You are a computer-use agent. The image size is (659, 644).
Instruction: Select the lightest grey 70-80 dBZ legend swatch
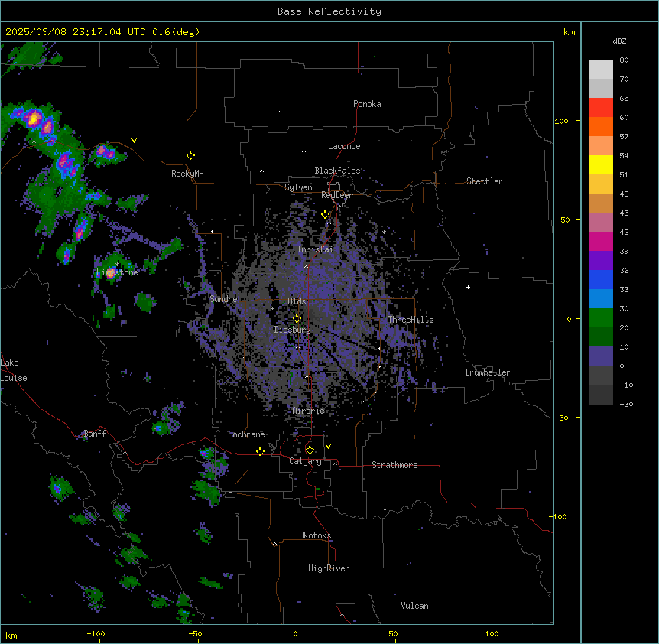pos(601,70)
